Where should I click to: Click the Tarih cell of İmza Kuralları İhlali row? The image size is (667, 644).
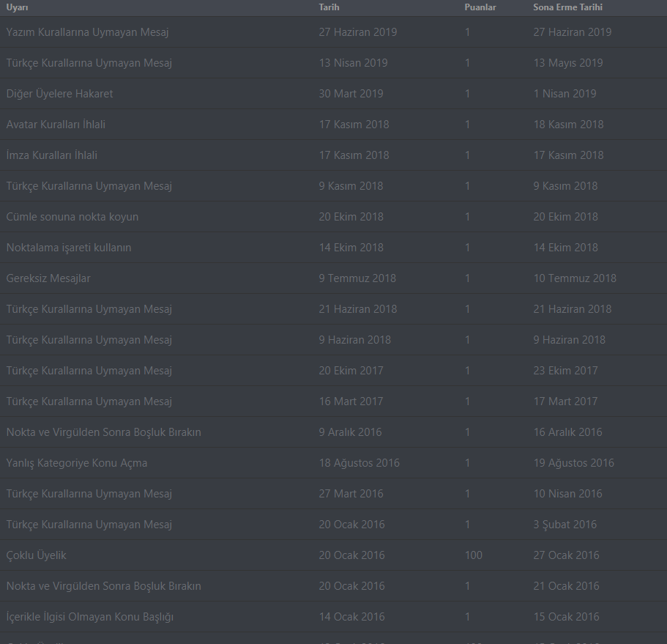(354, 155)
